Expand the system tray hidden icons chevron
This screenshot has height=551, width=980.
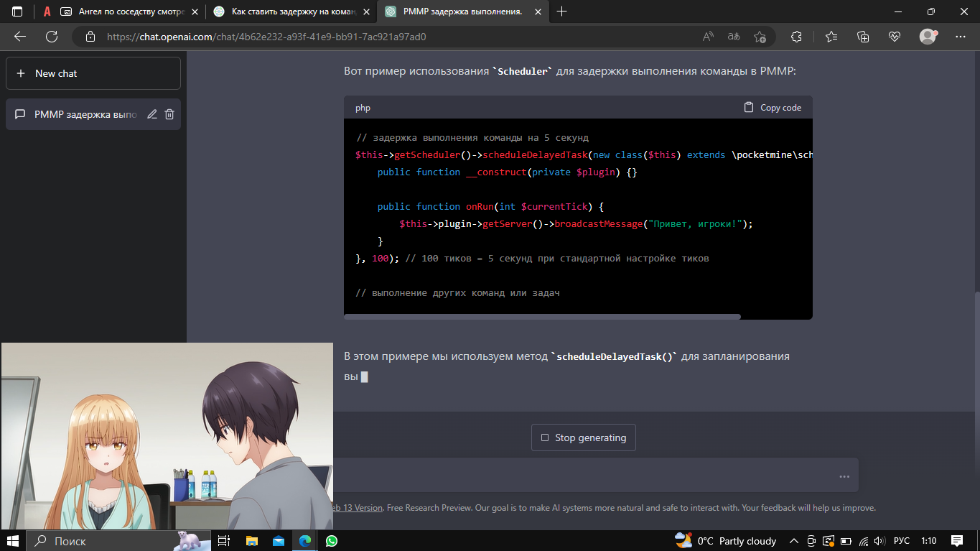click(x=793, y=541)
